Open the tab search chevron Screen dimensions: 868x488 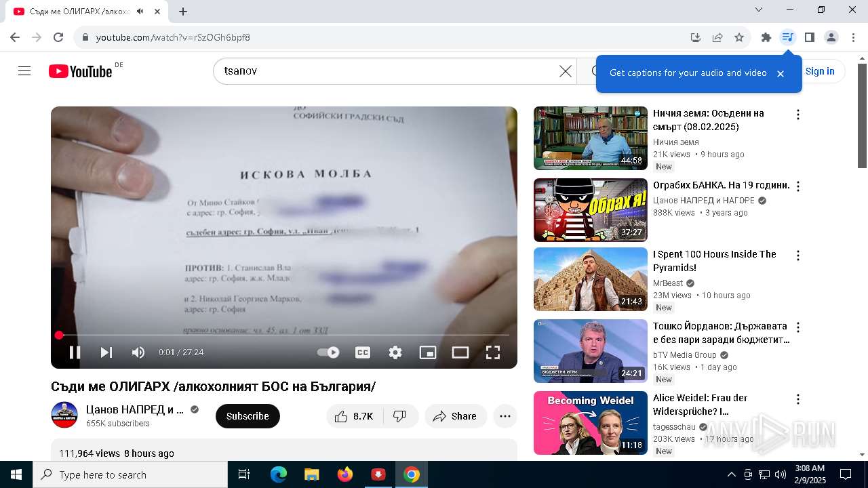[759, 9]
